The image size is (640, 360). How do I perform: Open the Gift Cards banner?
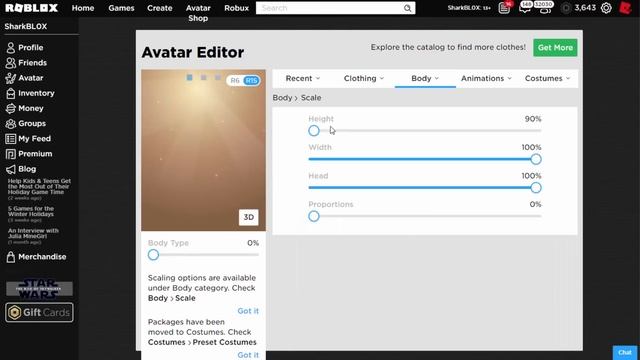pos(39,313)
